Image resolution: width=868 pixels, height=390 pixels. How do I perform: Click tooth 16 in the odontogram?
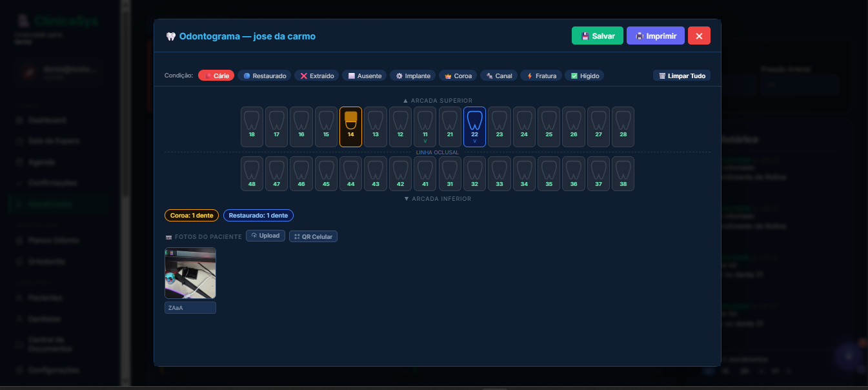(x=301, y=127)
